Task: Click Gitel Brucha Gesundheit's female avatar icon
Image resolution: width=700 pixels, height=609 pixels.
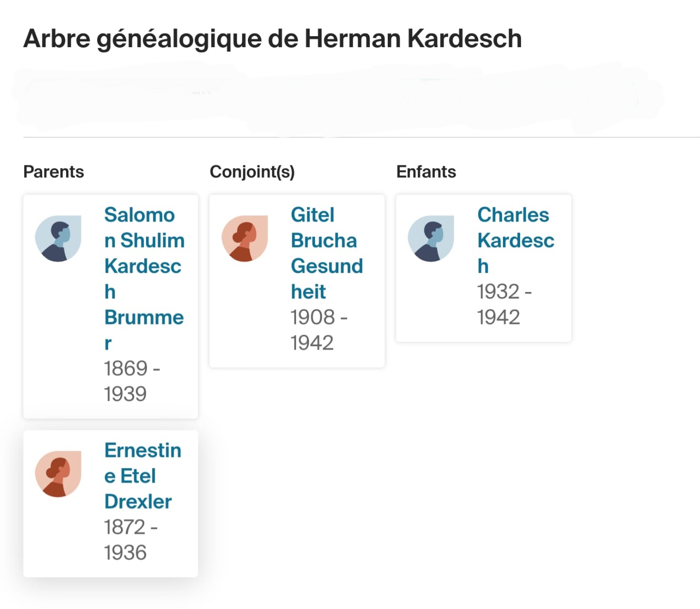Action: (245, 238)
